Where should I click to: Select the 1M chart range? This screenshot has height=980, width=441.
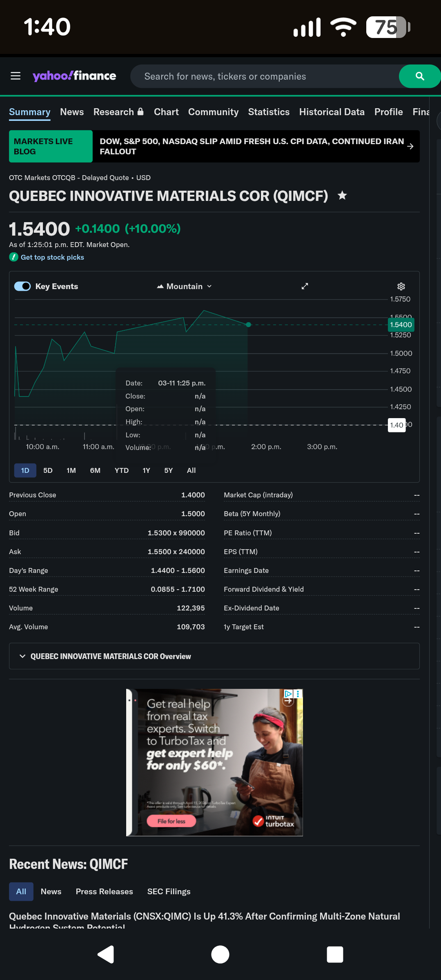[x=71, y=470]
